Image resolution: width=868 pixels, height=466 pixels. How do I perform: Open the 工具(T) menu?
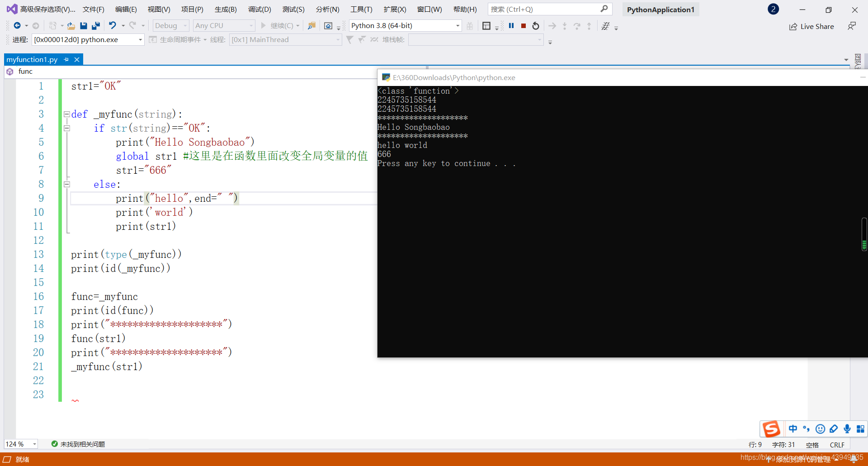pyautogui.click(x=361, y=9)
